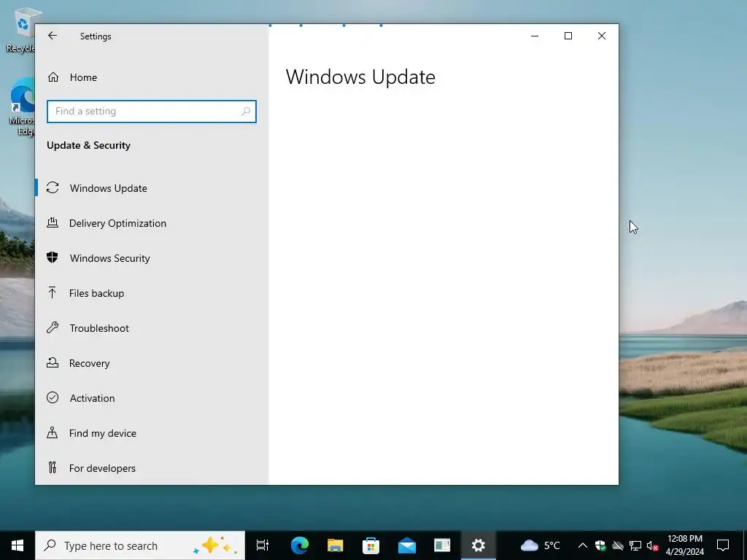
Task: Open the Windows Start menu
Action: click(18, 545)
